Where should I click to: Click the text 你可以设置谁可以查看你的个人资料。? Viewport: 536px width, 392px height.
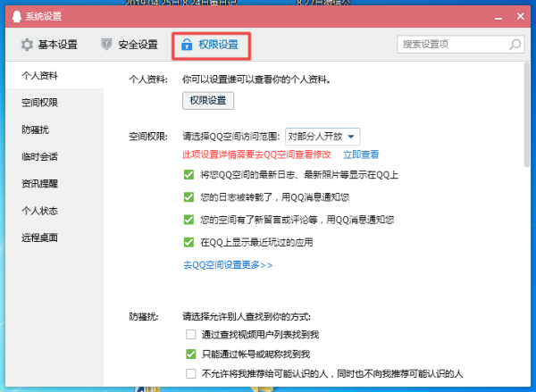point(256,79)
